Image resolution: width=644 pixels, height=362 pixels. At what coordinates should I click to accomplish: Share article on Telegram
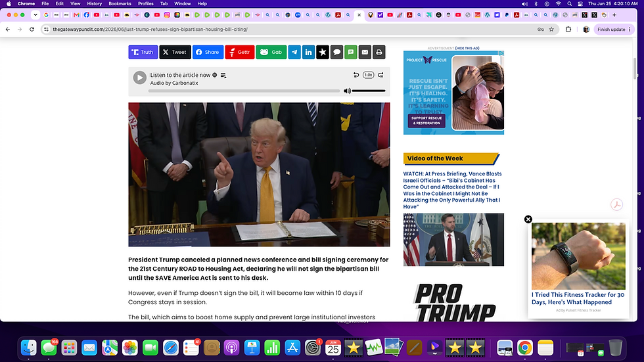[x=294, y=52]
